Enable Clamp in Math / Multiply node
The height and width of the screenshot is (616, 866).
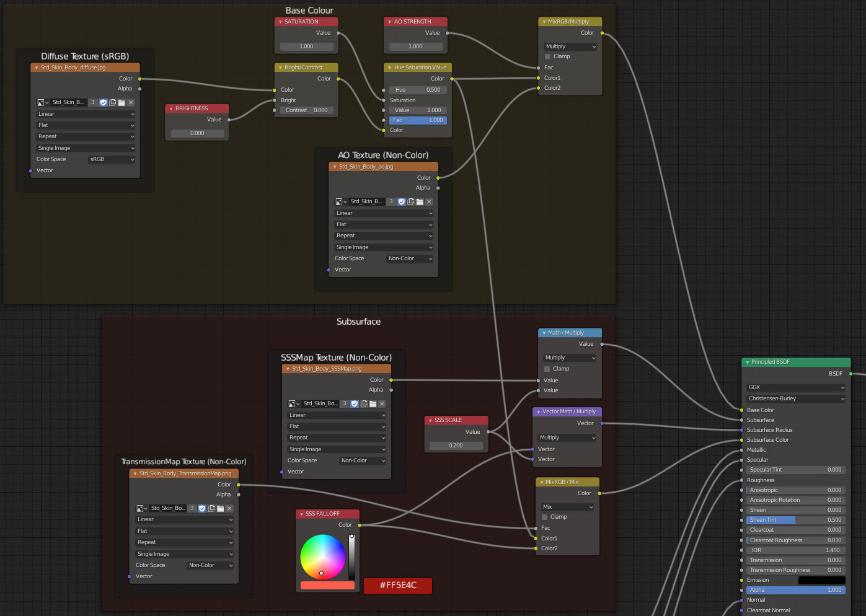tap(547, 369)
